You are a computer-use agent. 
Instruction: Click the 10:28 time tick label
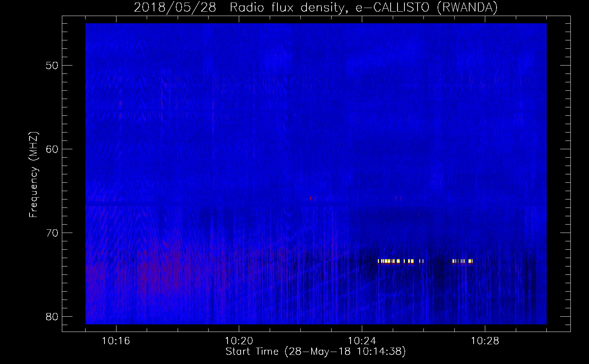[485, 341]
